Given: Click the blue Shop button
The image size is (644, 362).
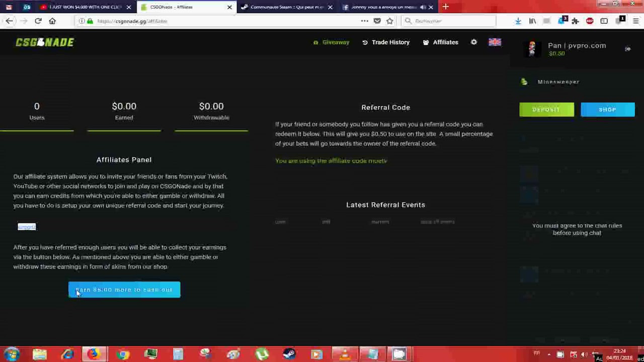Looking at the screenshot, I should point(608,110).
